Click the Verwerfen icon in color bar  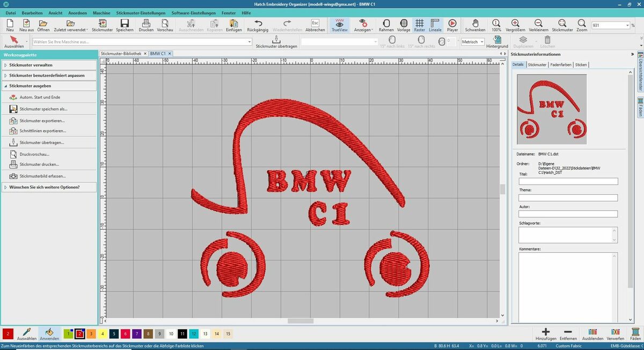[616, 334]
